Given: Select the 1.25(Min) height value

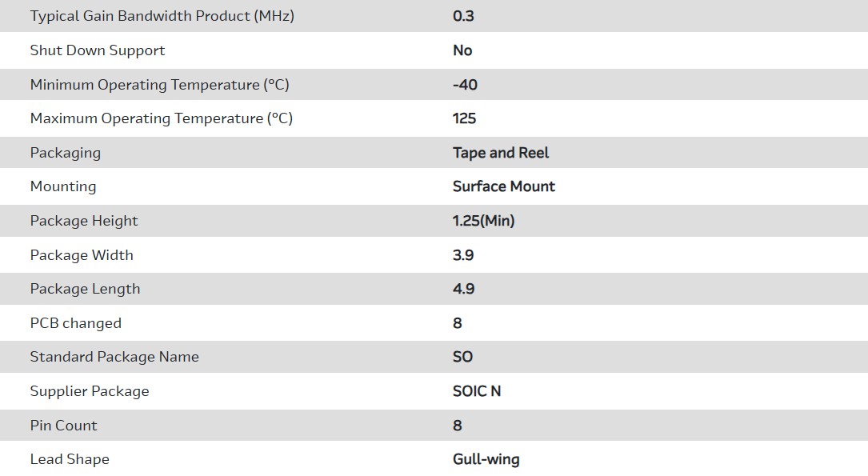Looking at the screenshot, I should point(483,221).
